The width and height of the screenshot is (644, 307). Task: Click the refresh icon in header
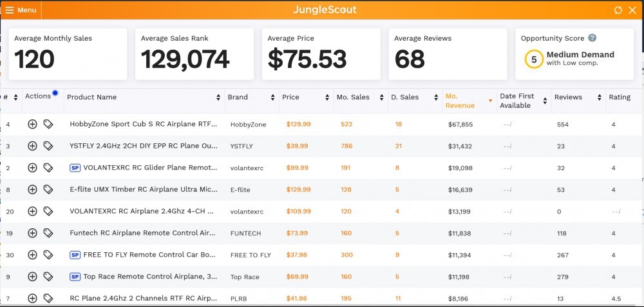(618, 10)
